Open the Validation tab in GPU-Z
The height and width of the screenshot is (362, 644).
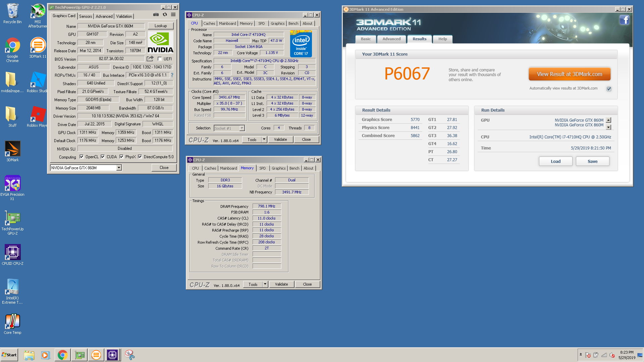124,16
